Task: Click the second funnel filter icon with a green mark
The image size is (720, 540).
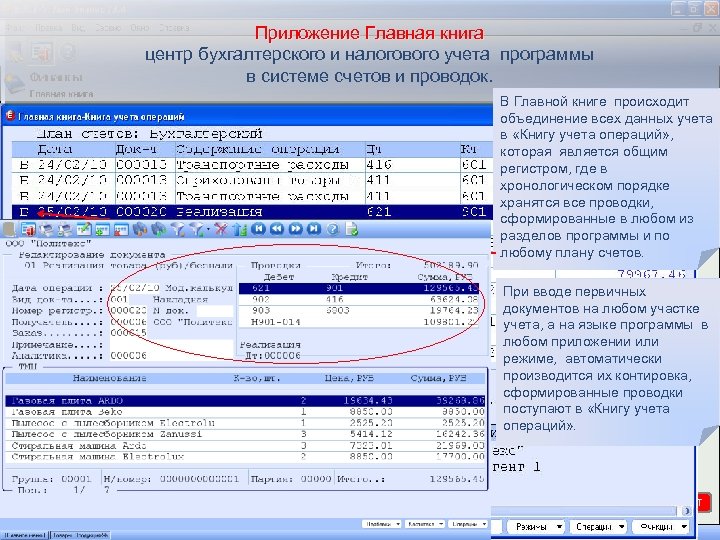Action: 197,229
